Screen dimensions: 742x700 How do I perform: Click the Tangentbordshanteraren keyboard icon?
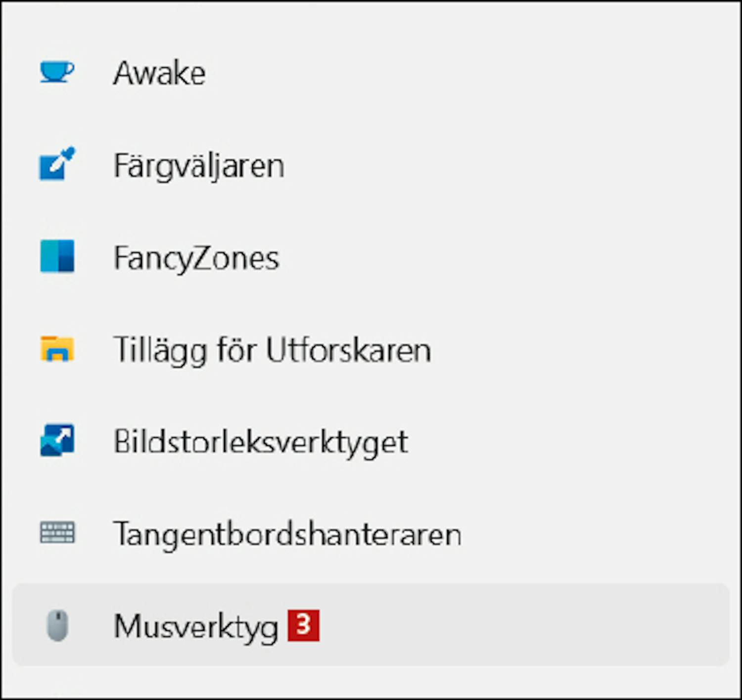point(57,533)
